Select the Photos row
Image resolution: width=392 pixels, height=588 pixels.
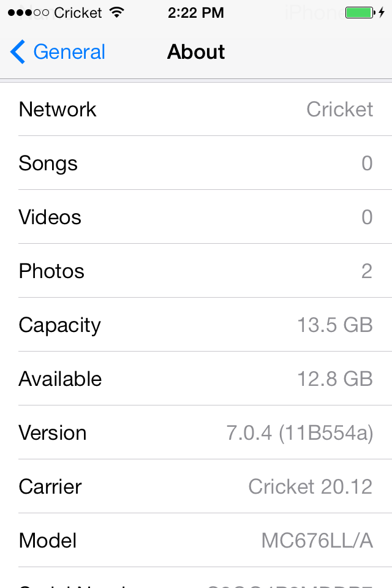196,271
